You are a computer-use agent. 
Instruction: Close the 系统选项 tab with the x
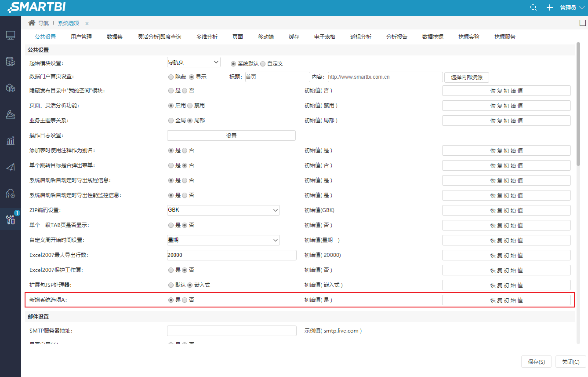tap(87, 23)
